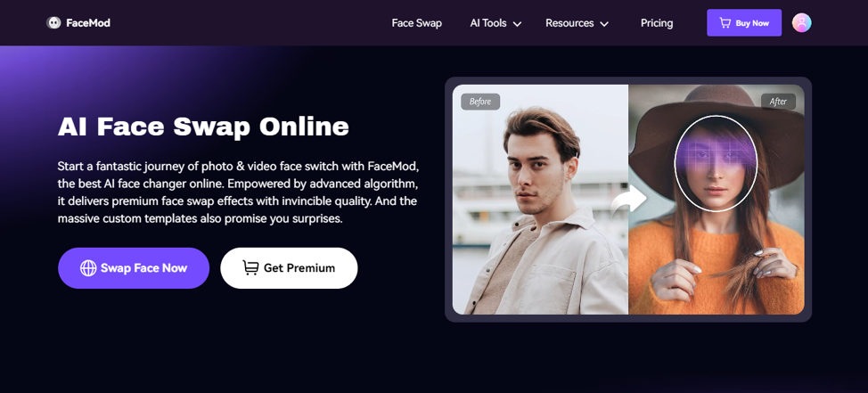868x393 pixels.
Task: Expand the Resources chevron
Action: 604,24
